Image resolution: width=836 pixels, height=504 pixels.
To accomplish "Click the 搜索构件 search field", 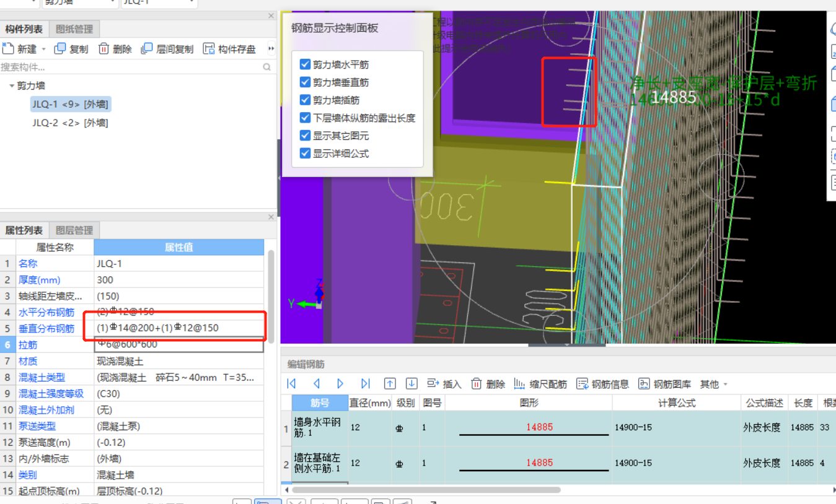I will 131,67.
